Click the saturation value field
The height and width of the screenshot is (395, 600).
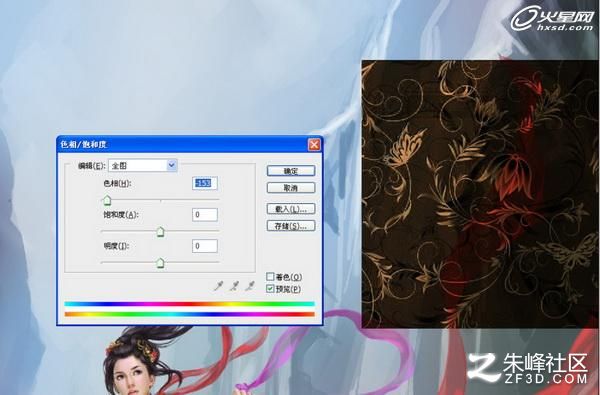tap(205, 215)
